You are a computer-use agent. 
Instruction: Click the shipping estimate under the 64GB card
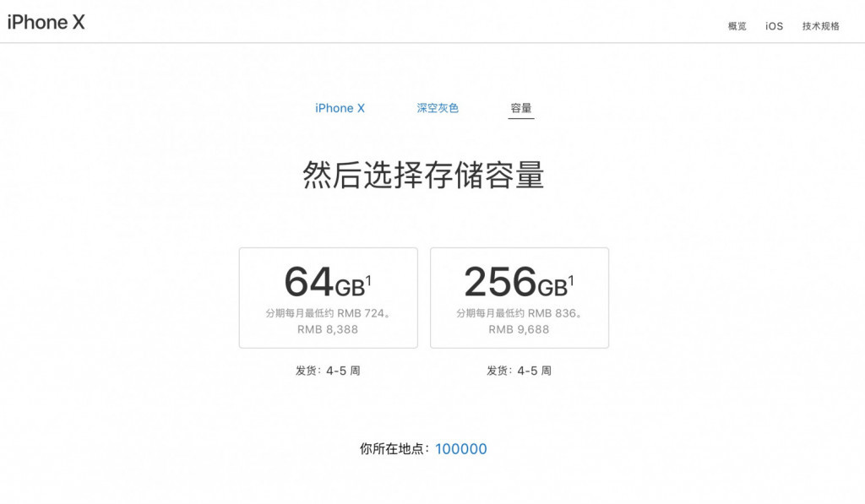328,371
